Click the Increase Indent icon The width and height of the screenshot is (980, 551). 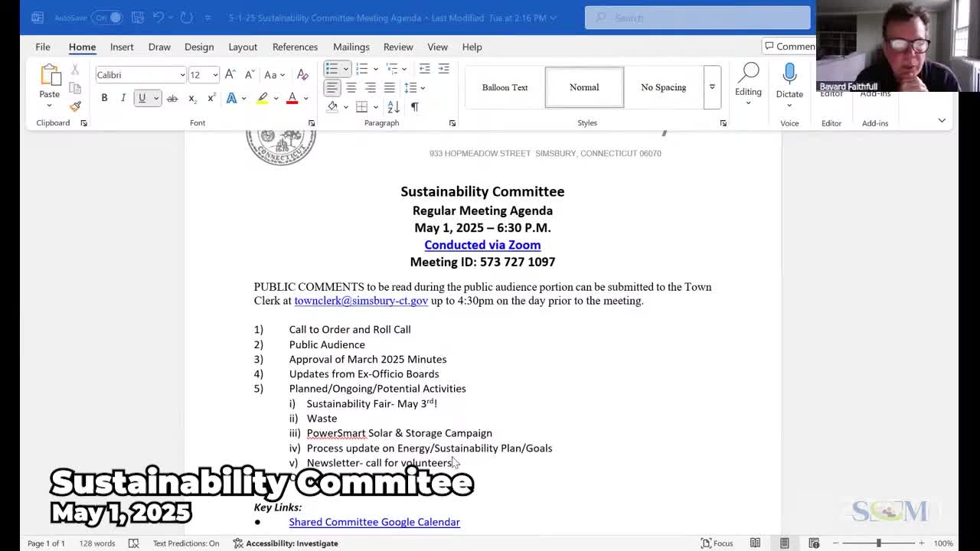click(443, 69)
